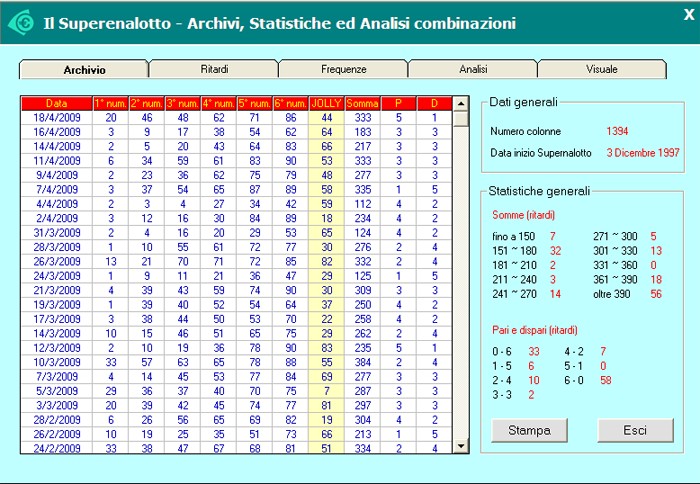Viewport: 700px width, 484px height.
Task: Select the row dated 17/3/2009
Action: [237, 319]
